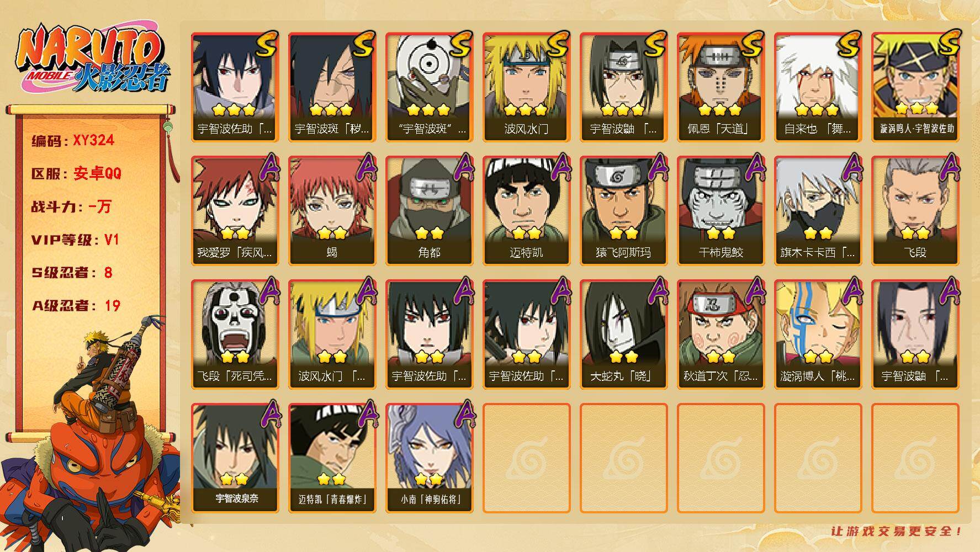Click the Naruto Mobile 火影忍者 logo
This screenshot has height=552, width=980.
[x=93, y=58]
